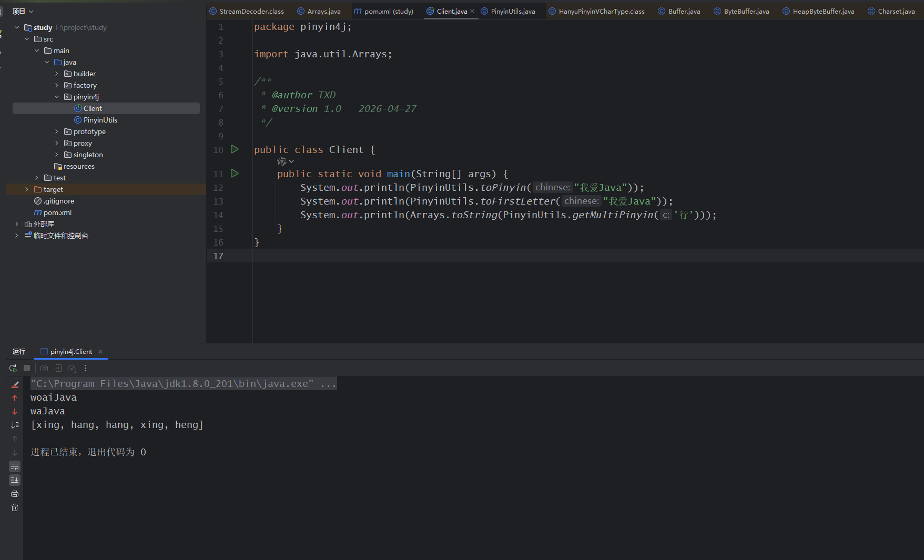Image resolution: width=924 pixels, height=560 pixels.
Task: Expand the 外部库 node
Action: (x=17, y=224)
